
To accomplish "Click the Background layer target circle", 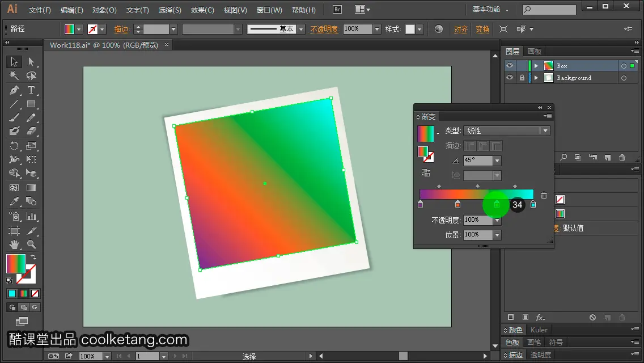I will [624, 78].
